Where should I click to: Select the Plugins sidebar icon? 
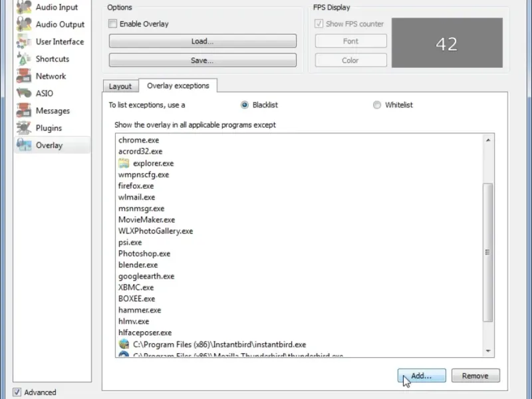coord(24,128)
